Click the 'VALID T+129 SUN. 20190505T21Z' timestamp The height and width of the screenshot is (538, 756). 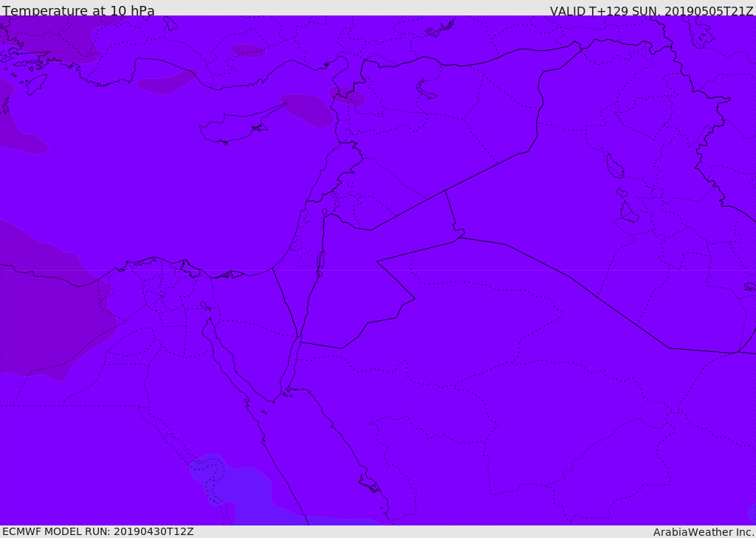651,11
